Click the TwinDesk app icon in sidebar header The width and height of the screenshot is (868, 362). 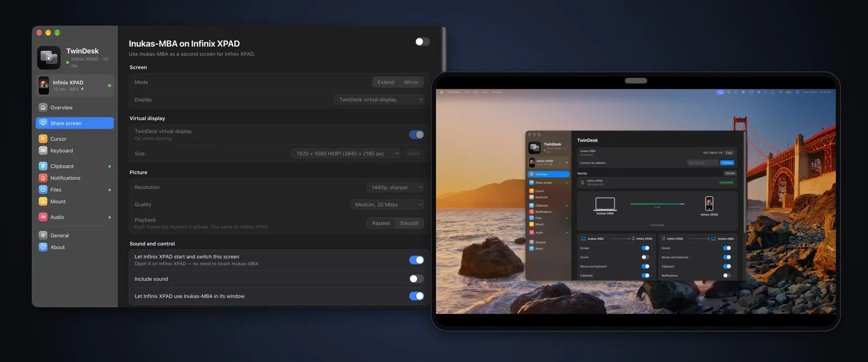[49, 57]
